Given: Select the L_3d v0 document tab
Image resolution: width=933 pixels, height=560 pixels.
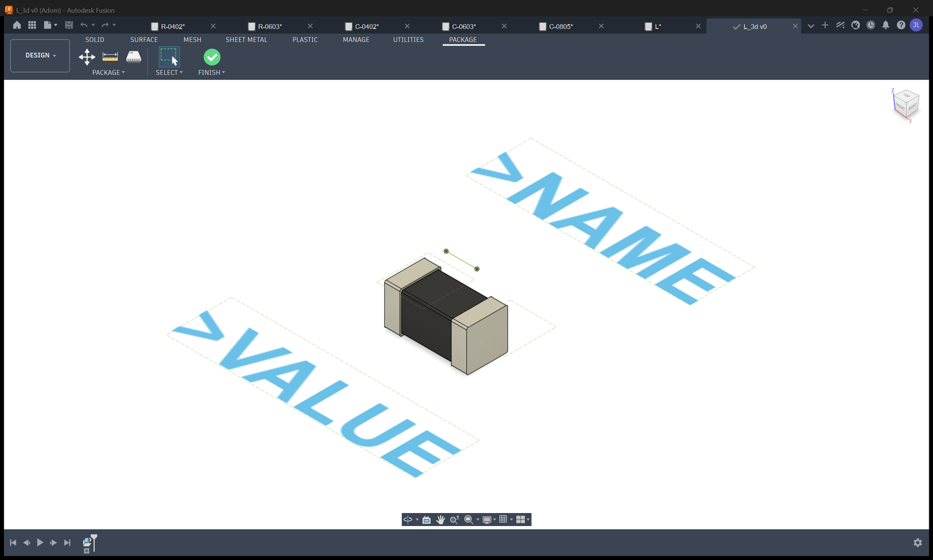Looking at the screenshot, I should [755, 26].
